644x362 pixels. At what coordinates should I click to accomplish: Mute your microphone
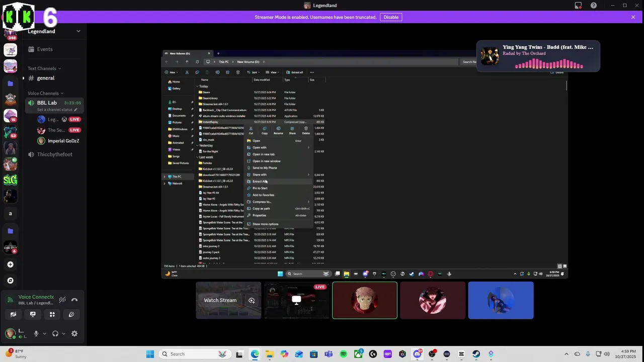pos(36,333)
